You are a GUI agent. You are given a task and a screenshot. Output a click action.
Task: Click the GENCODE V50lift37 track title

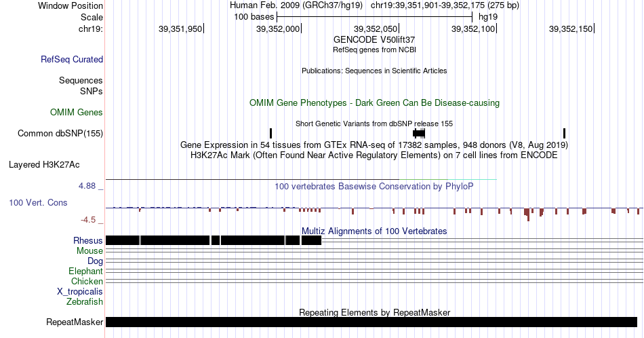click(374, 40)
